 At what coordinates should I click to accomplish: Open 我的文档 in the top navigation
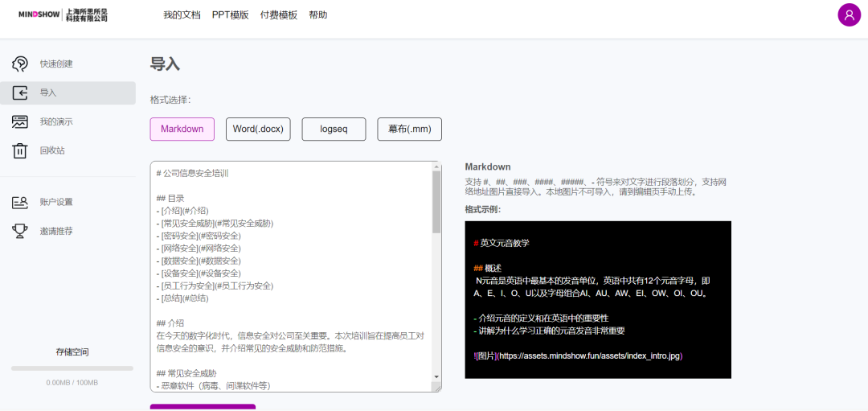[182, 14]
